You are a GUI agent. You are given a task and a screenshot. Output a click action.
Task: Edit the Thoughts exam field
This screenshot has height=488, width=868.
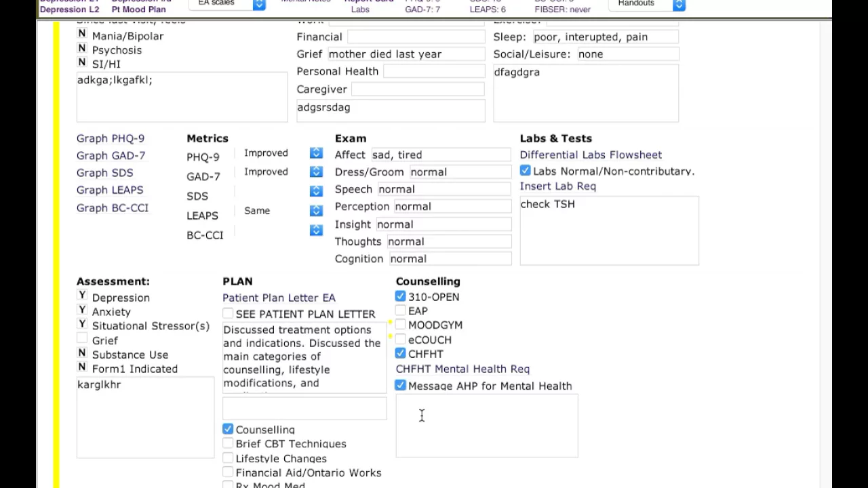(449, 241)
